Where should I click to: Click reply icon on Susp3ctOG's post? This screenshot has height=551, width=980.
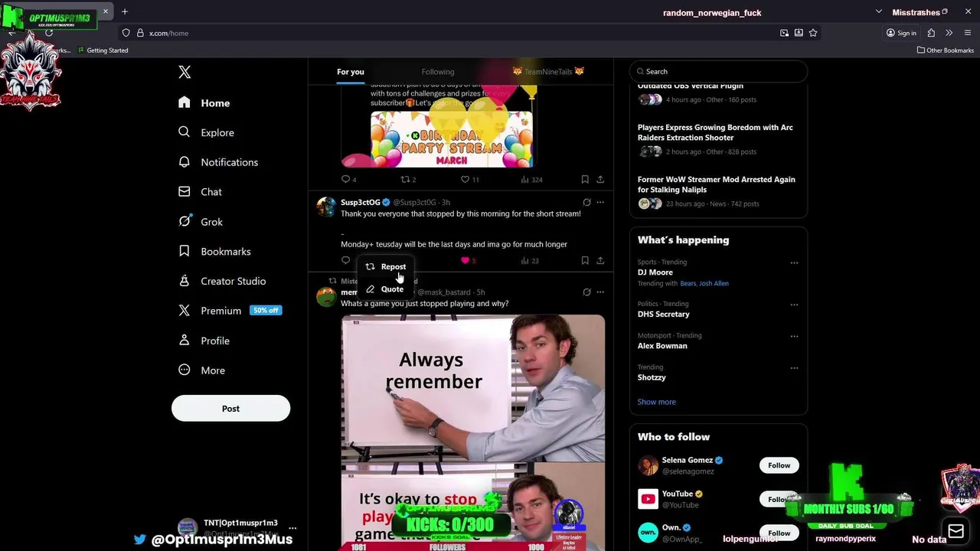[x=345, y=261]
